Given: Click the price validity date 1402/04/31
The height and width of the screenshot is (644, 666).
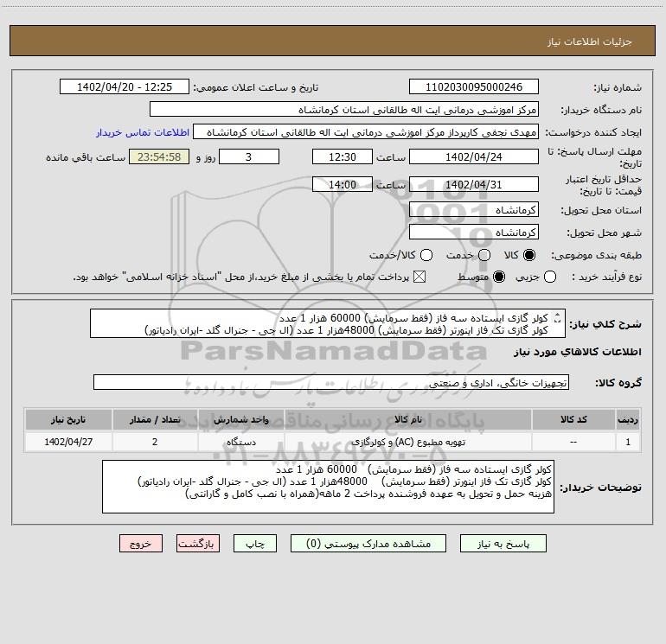Looking at the screenshot, I should coord(474,185).
